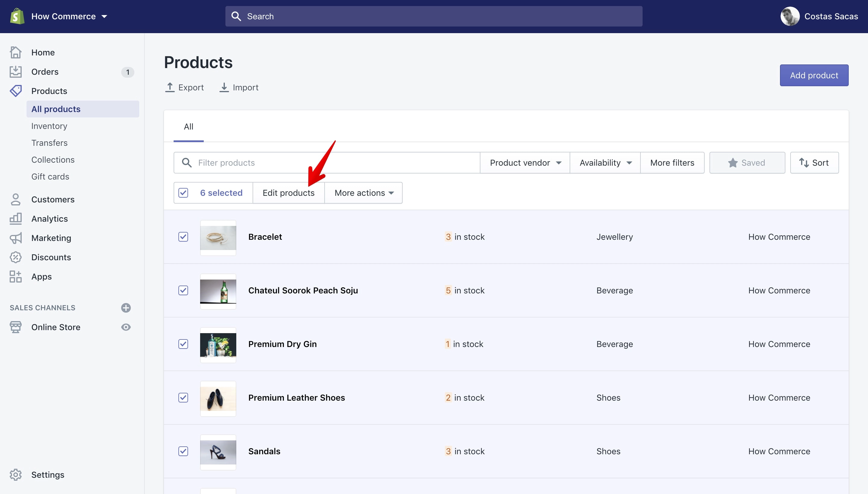
Task: Click the Saved star button
Action: coord(747,163)
